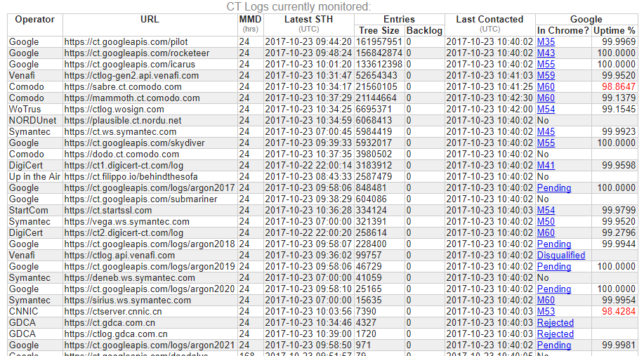This screenshot has height=356, width=644.
Task: Click the tree size 161957951
Action: (379, 42)
